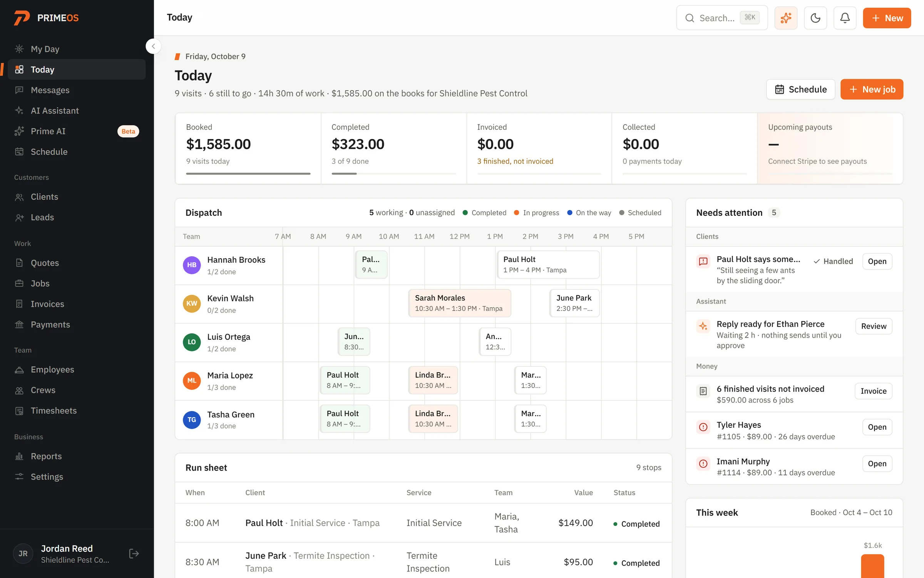Click the $1.6k orange bar in This week

coord(872,566)
